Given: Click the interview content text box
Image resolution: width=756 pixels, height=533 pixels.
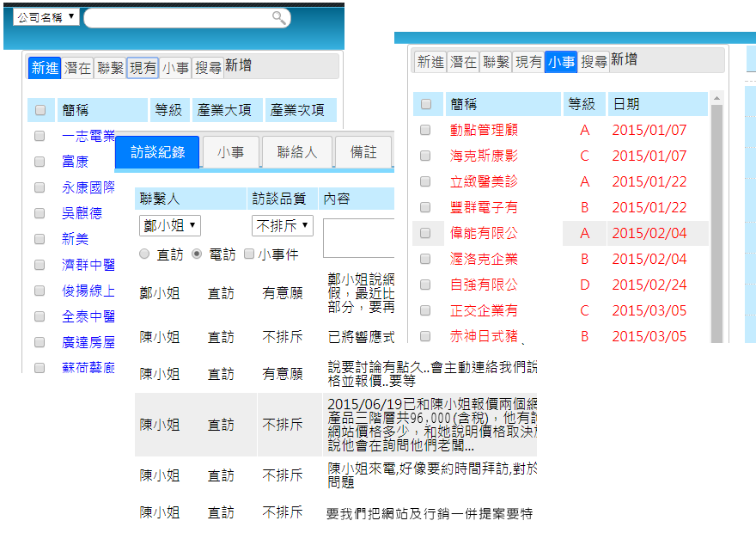Looking at the screenshot, I should [x=358, y=238].
